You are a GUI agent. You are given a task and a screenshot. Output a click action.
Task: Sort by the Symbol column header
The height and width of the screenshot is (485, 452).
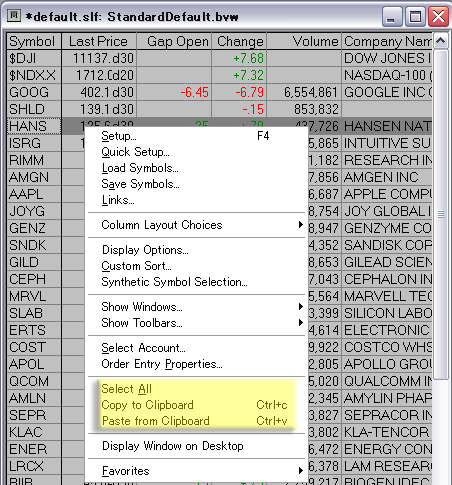point(34,41)
